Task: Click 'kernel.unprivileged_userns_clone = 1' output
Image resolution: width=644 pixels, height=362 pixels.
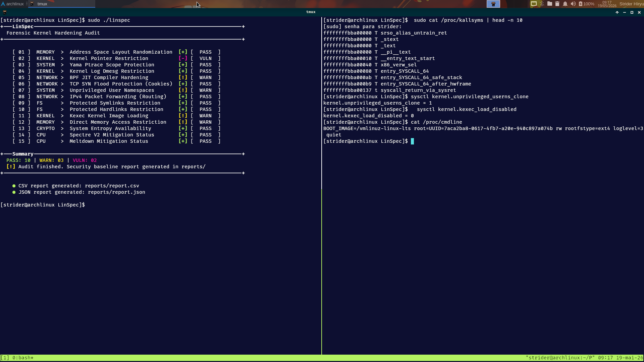Action: click(378, 103)
